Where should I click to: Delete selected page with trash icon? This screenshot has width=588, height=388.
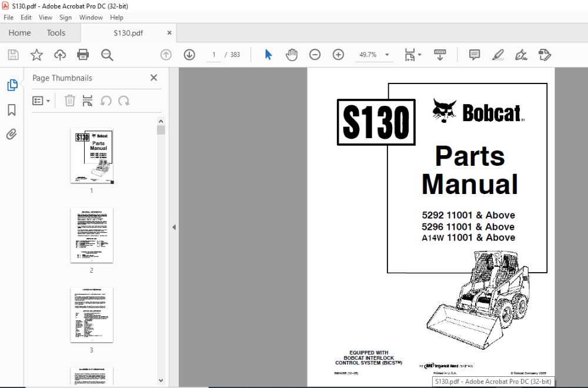click(70, 101)
